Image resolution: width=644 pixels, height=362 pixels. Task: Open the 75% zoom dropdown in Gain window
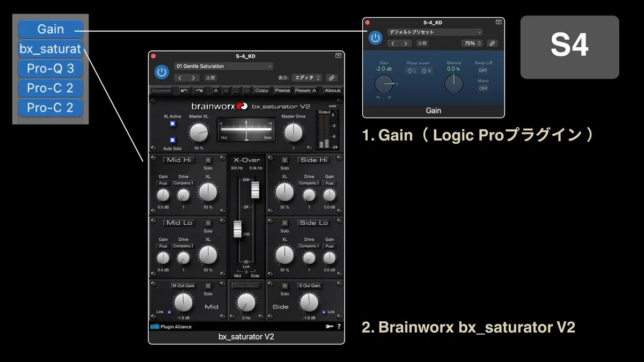[x=472, y=43]
